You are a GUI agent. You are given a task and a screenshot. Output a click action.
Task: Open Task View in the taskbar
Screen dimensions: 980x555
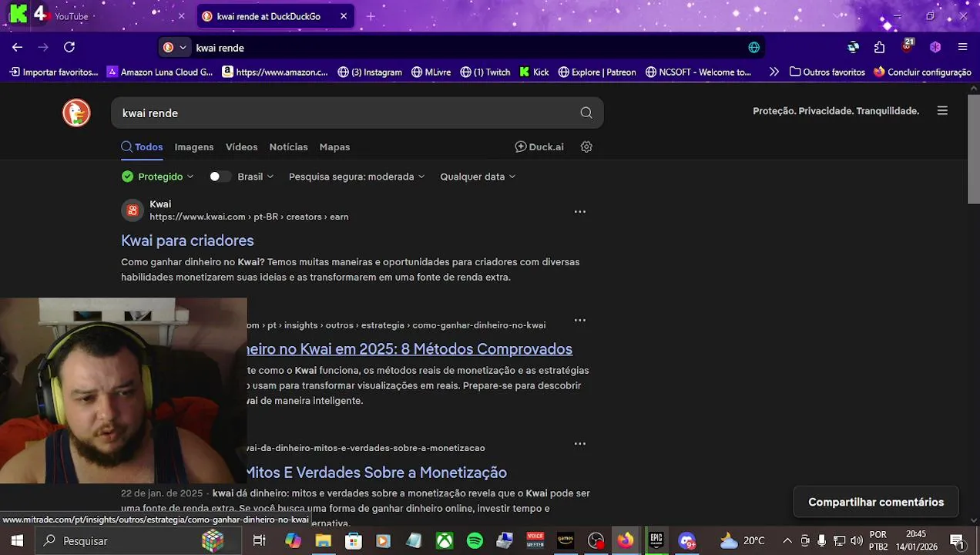260,541
